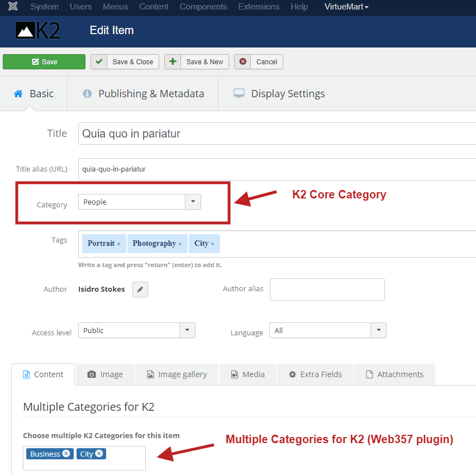Image resolution: width=476 pixels, height=475 pixels.
Task: Click the camera icon on Image tab
Action: pos(92,374)
